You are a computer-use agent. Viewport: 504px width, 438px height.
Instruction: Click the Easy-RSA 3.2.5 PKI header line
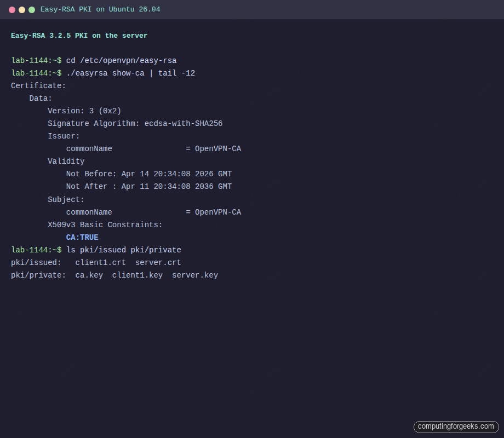79,35
